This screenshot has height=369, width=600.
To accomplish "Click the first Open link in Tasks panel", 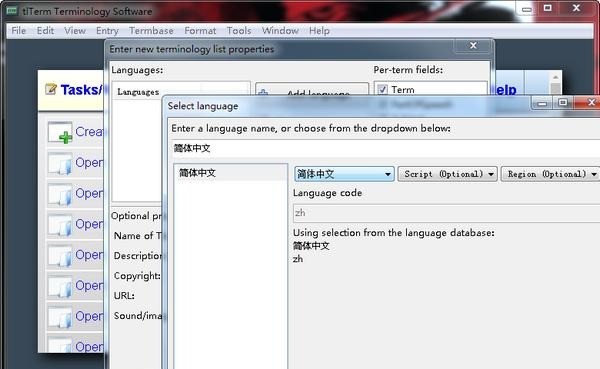I will (x=89, y=163).
